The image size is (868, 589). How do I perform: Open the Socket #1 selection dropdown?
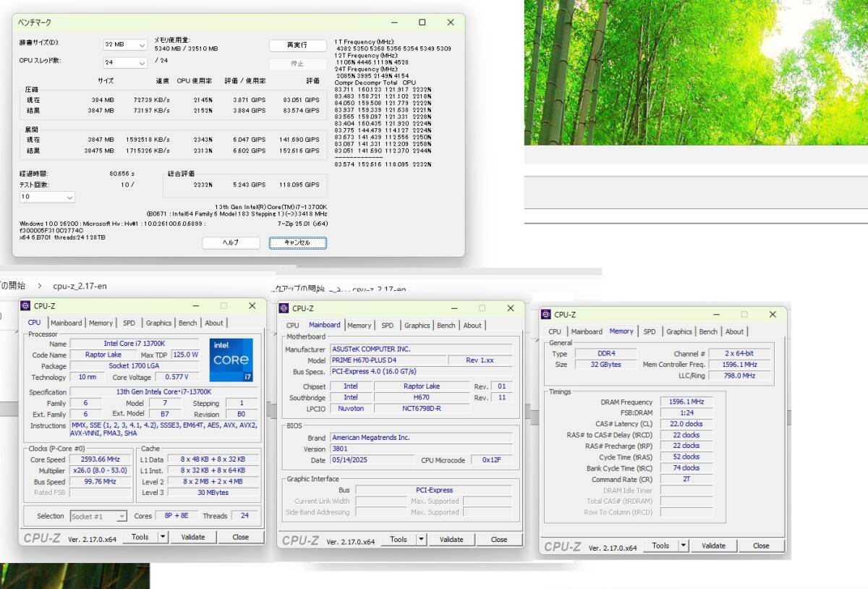pyautogui.click(x=98, y=516)
